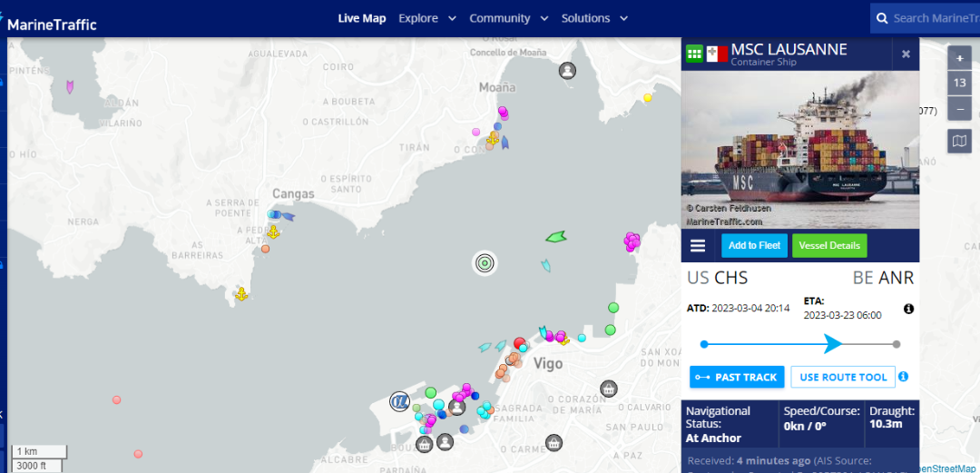Open Vessel Details
The image size is (980, 473).
click(x=829, y=245)
